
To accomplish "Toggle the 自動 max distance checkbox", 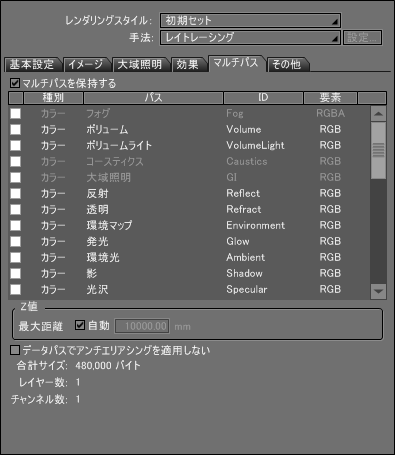I will (x=80, y=325).
